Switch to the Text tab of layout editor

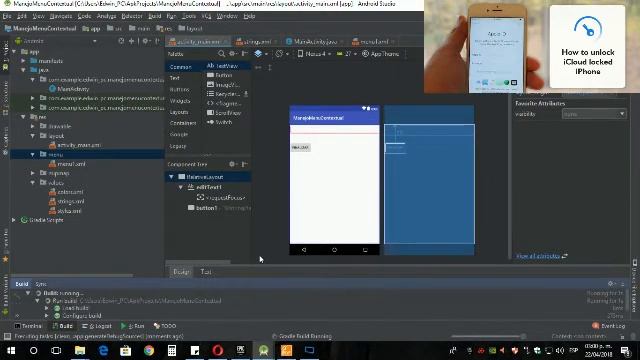pos(205,271)
